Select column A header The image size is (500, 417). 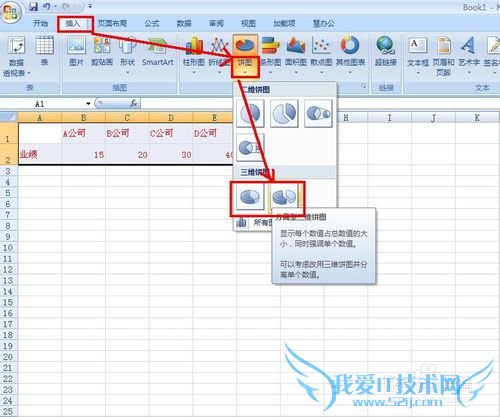coord(39,117)
